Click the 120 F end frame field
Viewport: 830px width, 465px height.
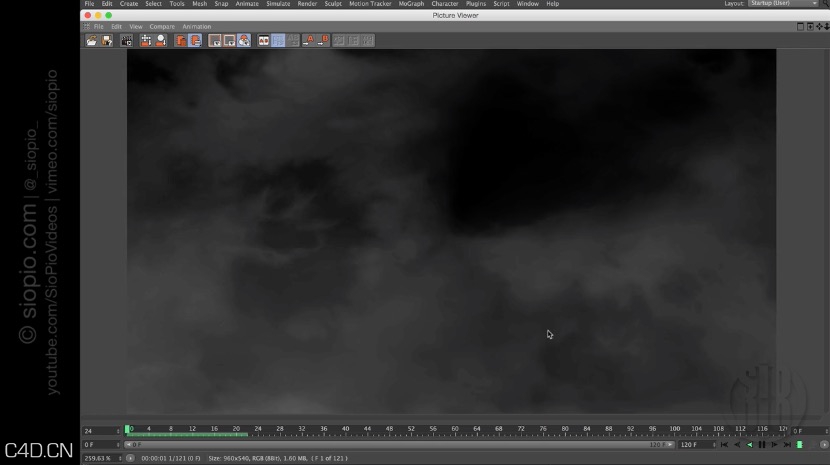coord(698,445)
